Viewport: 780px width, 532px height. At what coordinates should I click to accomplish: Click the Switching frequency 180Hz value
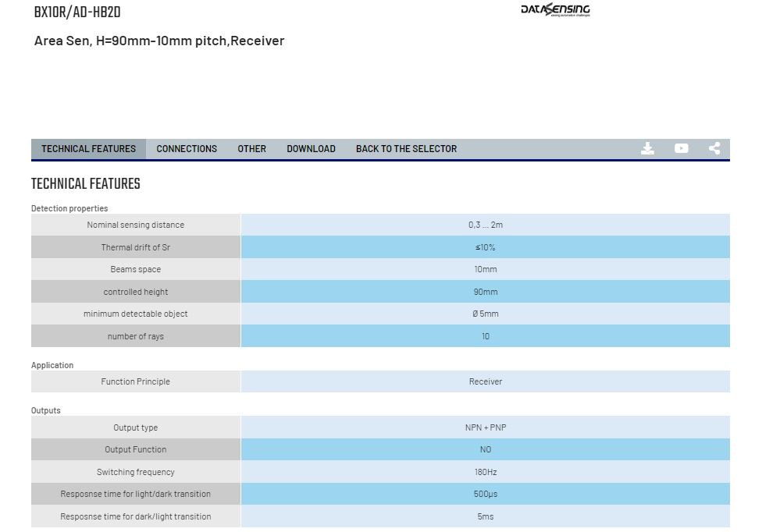click(486, 472)
